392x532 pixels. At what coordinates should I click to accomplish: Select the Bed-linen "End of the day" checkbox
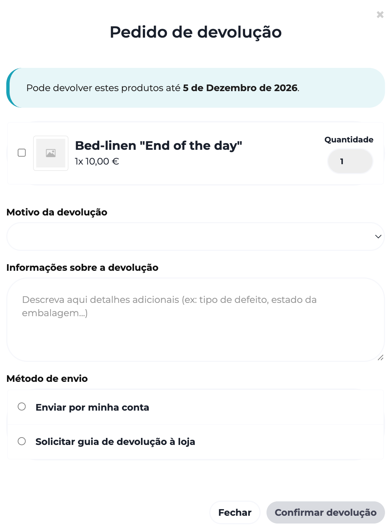[22, 152]
